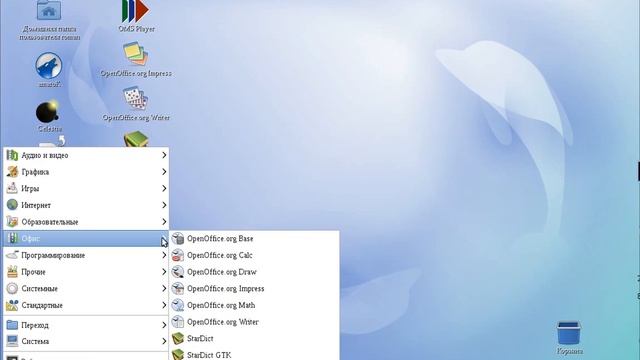This screenshot has height=360, width=640.
Task: Click the OpenOffice.org Impress icon in submenu
Action: 178,289
